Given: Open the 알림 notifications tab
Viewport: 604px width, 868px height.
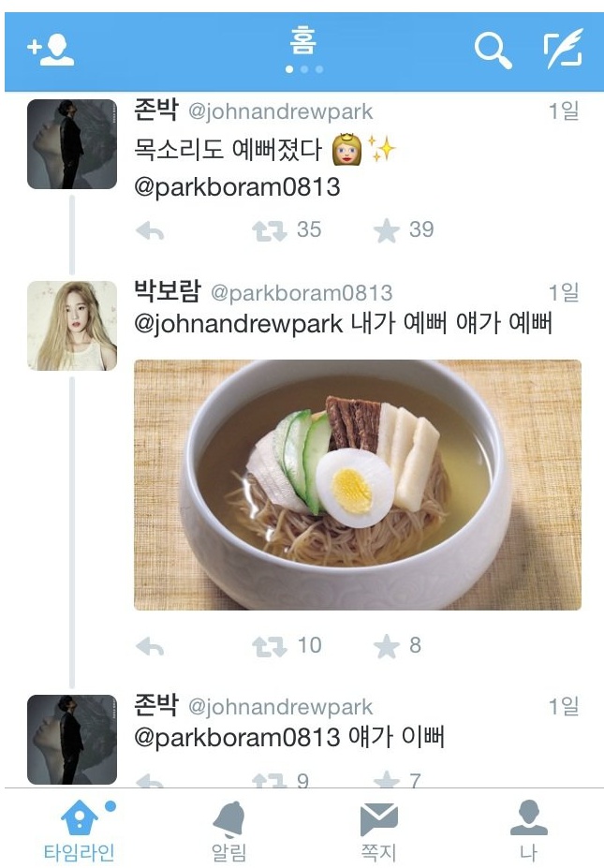Looking at the screenshot, I should tap(228, 831).
